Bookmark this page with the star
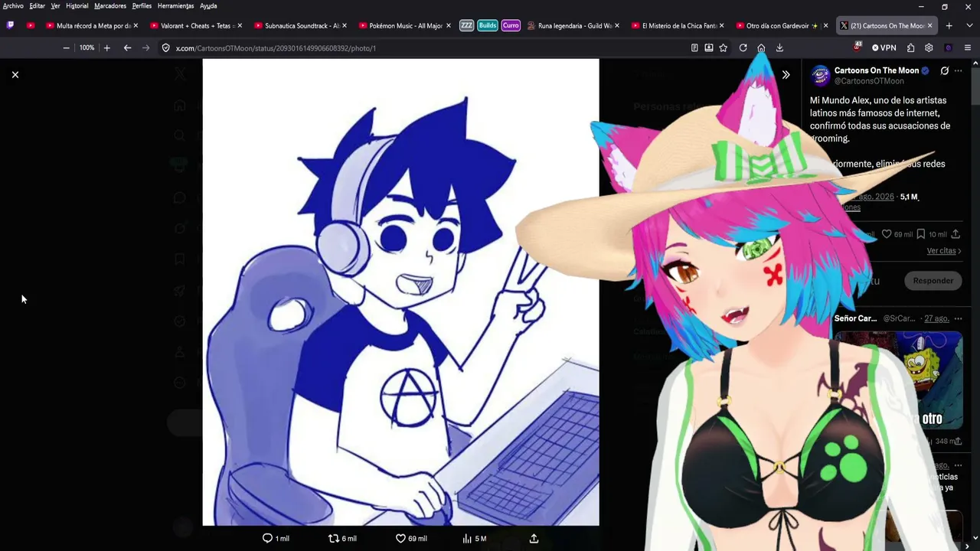 click(x=724, y=47)
